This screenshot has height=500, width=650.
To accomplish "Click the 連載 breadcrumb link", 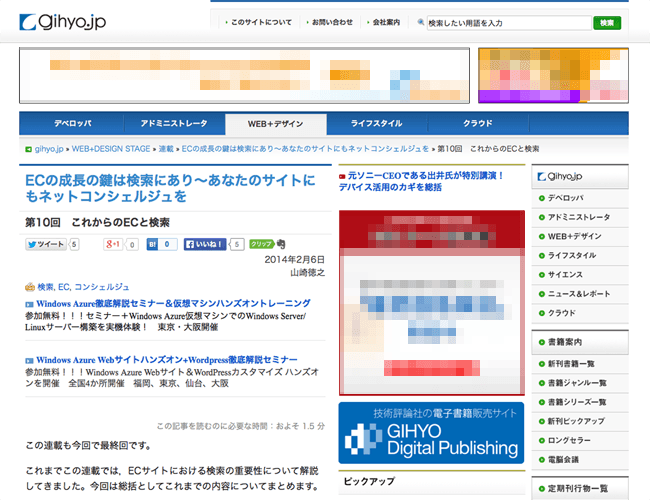I will pyautogui.click(x=166, y=149).
